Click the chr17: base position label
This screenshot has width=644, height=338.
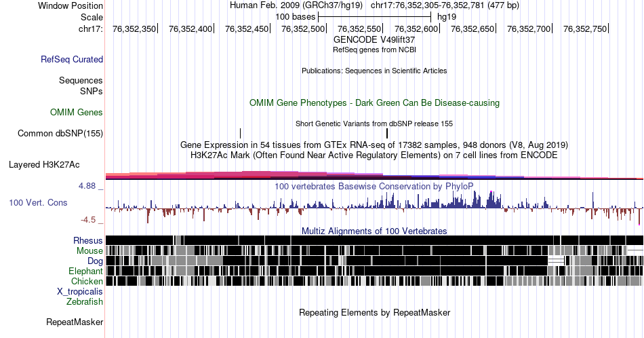pyautogui.click(x=90, y=29)
